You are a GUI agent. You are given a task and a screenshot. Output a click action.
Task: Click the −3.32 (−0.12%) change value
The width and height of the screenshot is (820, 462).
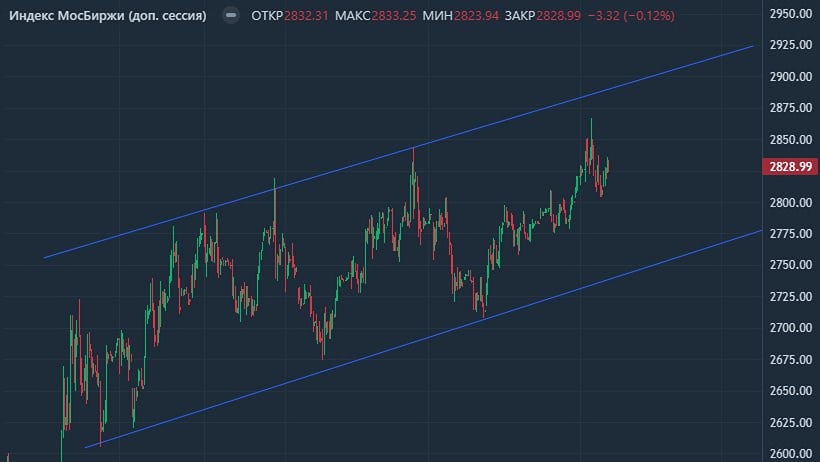click(631, 16)
